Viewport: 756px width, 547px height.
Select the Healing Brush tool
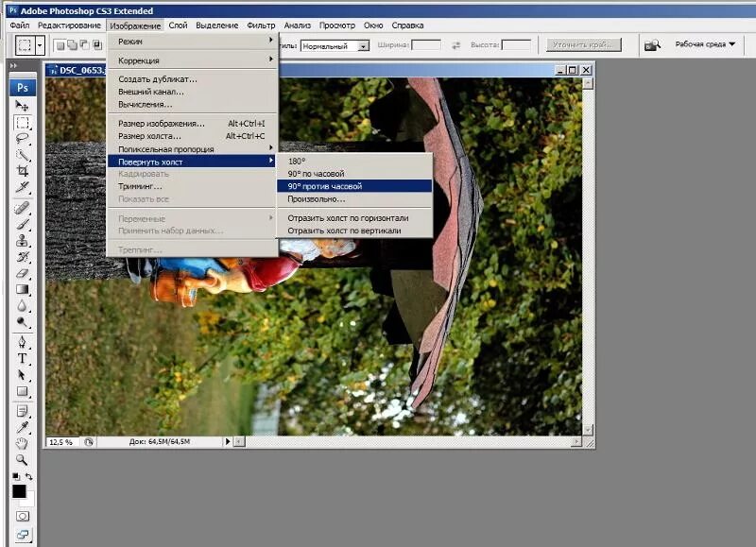point(22,208)
